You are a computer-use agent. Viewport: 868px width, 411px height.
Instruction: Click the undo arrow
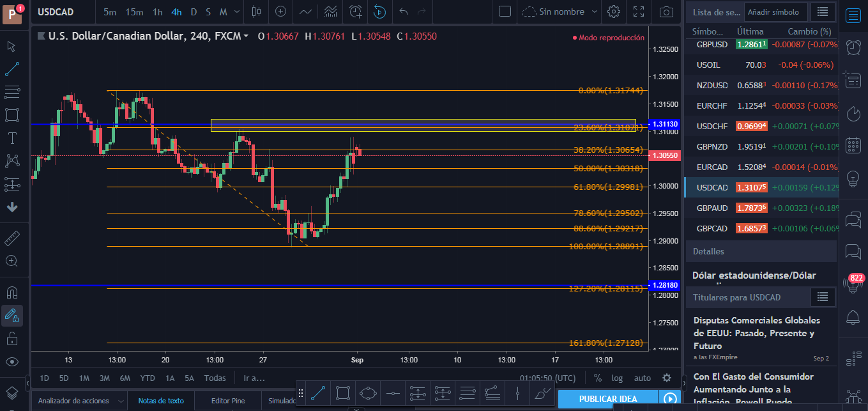click(403, 12)
